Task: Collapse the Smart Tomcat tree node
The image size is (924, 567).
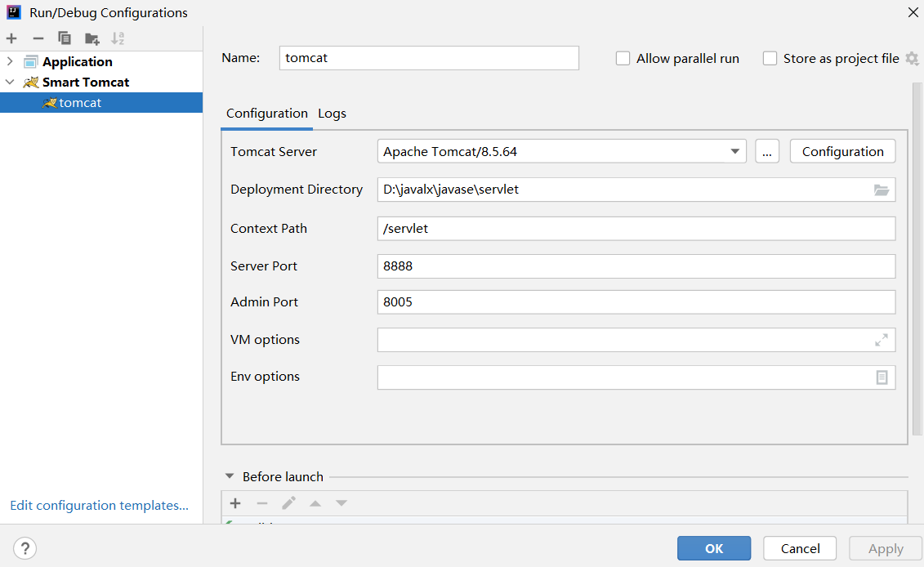Action: pyautogui.click(x=10, y=82)
